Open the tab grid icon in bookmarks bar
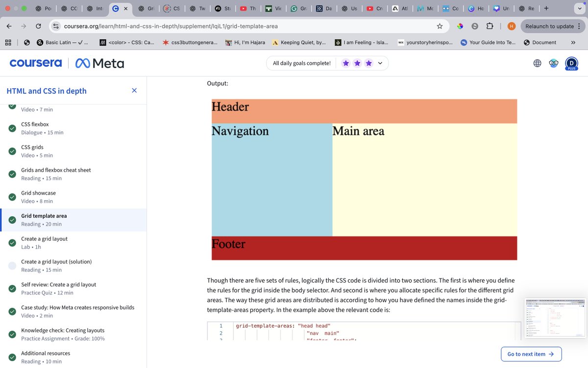This screenshot has width=588, height=368. [x=7, y=42]
